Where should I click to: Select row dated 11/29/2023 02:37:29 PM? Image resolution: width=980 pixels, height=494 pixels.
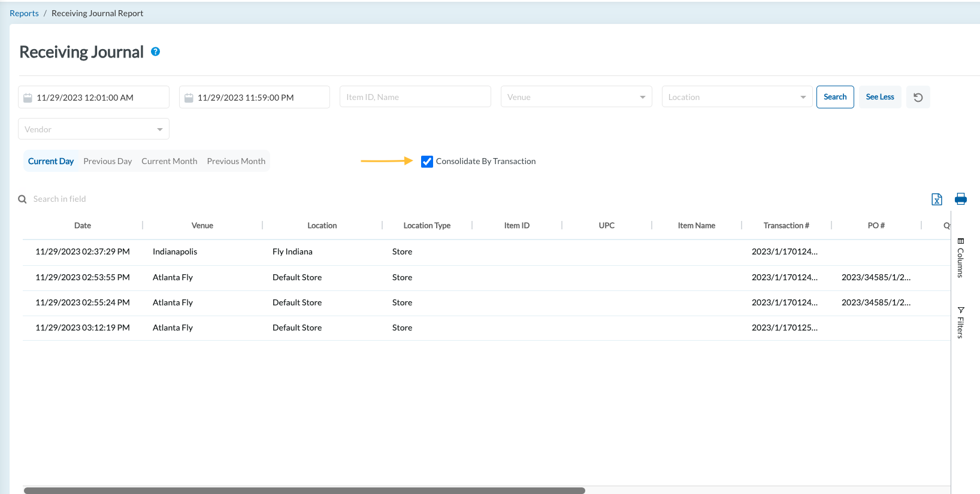click(x=486, y=252)
